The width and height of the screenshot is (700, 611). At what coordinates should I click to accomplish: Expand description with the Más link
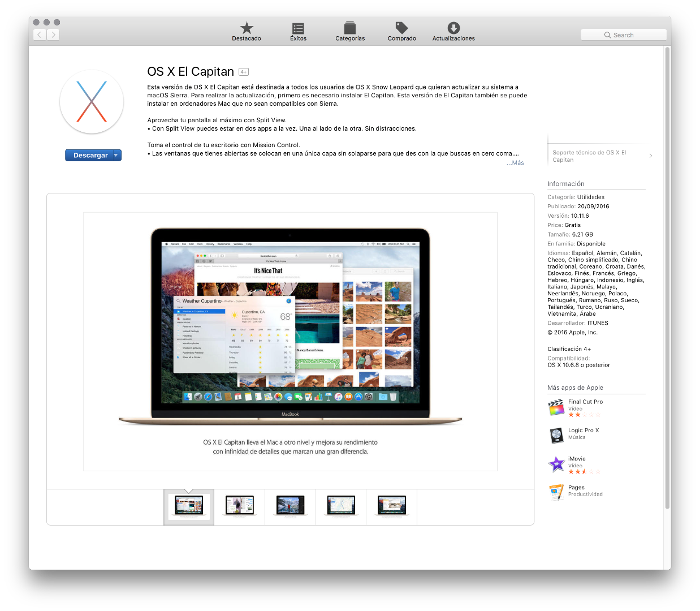point(515,163)
